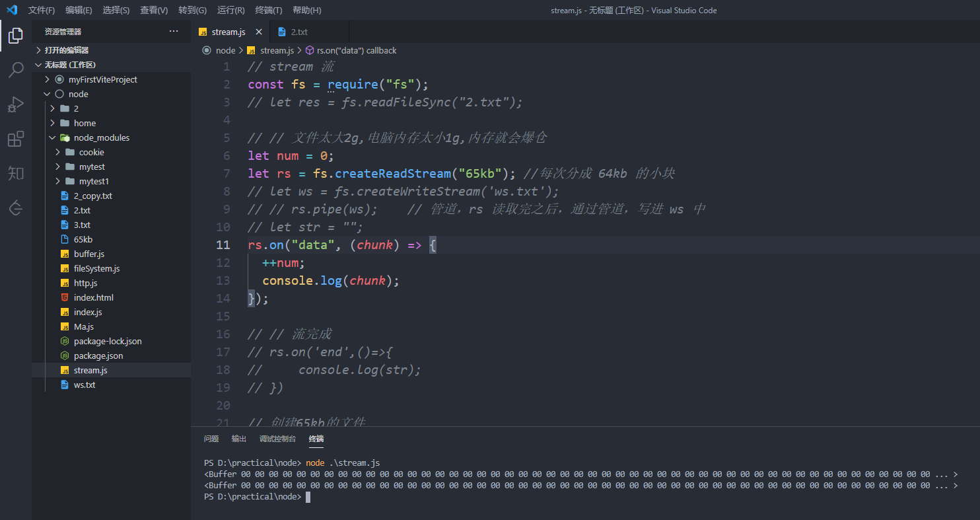Click the console.log(chunk) code line
Image resolution: width=980 pixels, height=520 pixels.
click(331, 280)
